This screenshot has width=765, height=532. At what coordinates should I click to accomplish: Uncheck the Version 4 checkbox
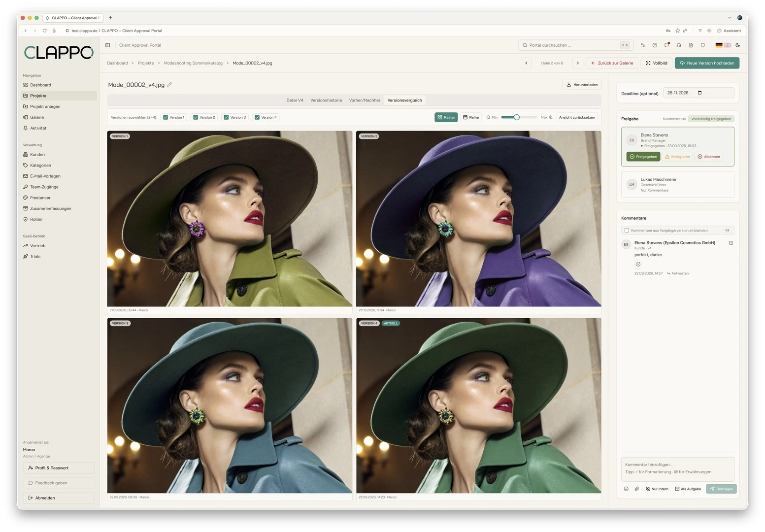click(257, 117)
